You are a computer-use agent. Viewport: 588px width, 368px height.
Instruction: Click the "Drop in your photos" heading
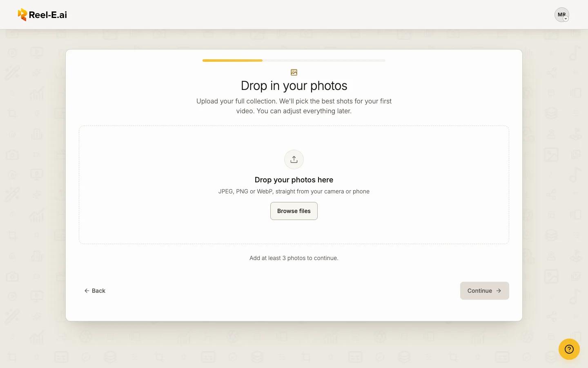294,86
